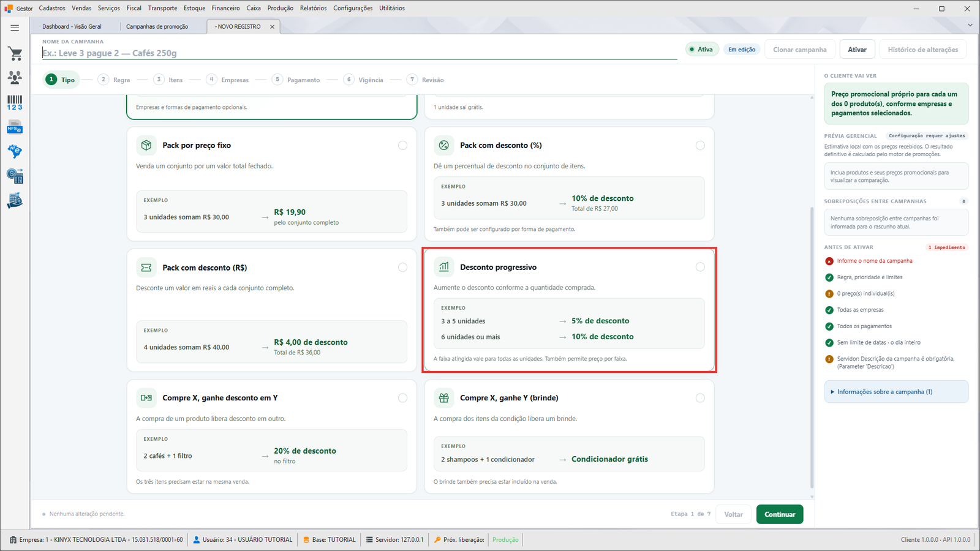Screen dimensions: 980x551
Task: Open the NF-e icon in sidebar
Action: (x=15, y=151)
